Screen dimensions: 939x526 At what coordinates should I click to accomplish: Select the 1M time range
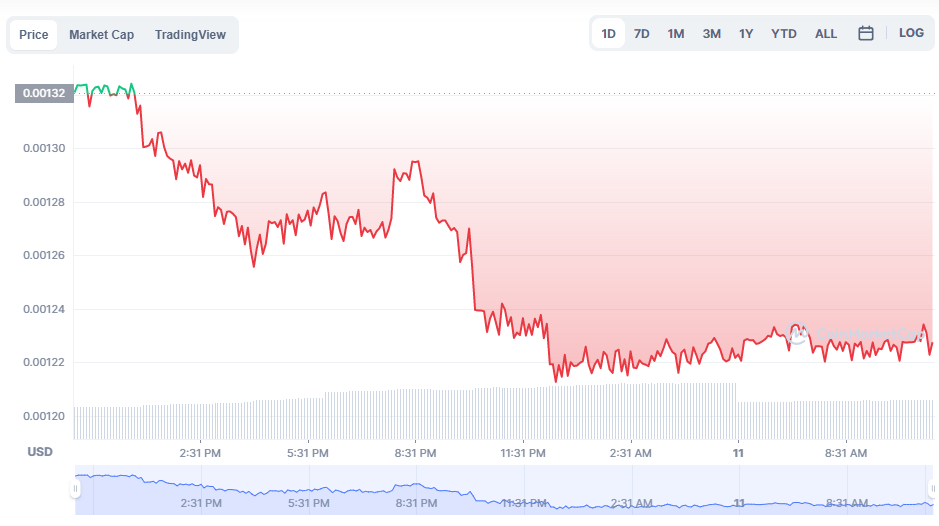(x=676, y=34)
